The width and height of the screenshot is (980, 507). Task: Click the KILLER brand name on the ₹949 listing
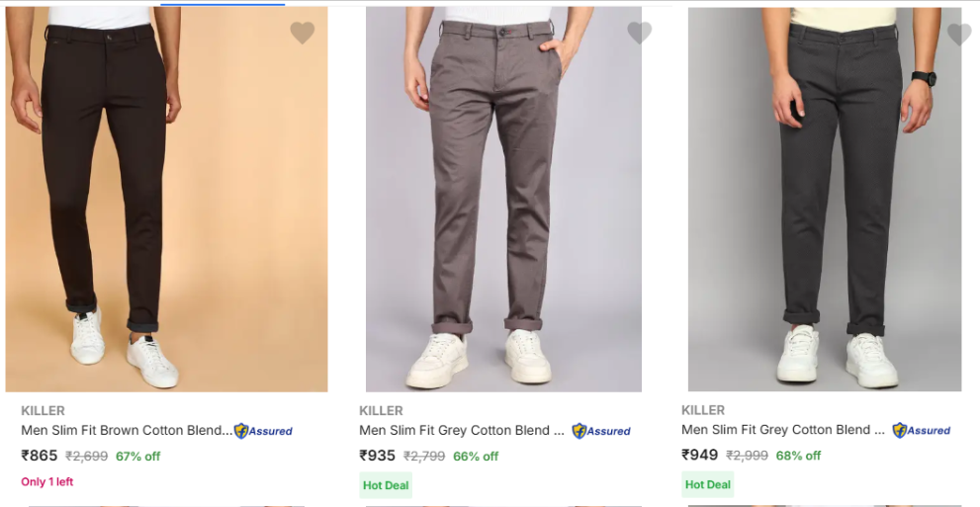pos(703,410)
